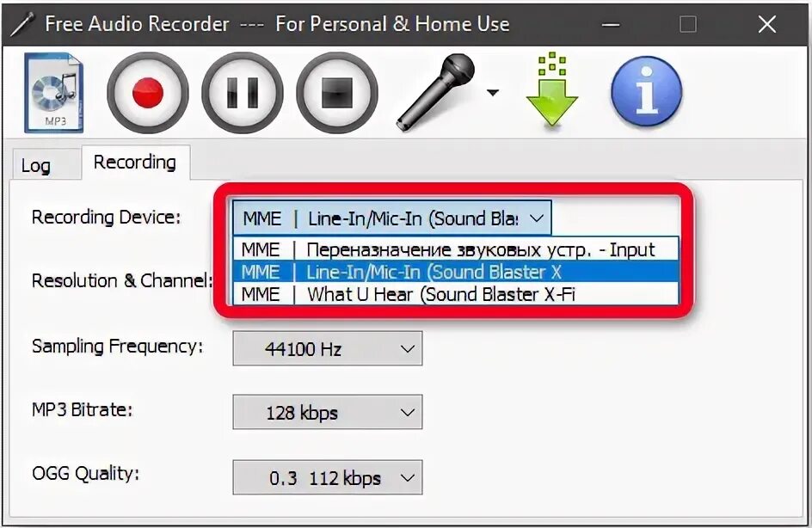
Task: Click the green download arrow icon
Action: point(552,89)
